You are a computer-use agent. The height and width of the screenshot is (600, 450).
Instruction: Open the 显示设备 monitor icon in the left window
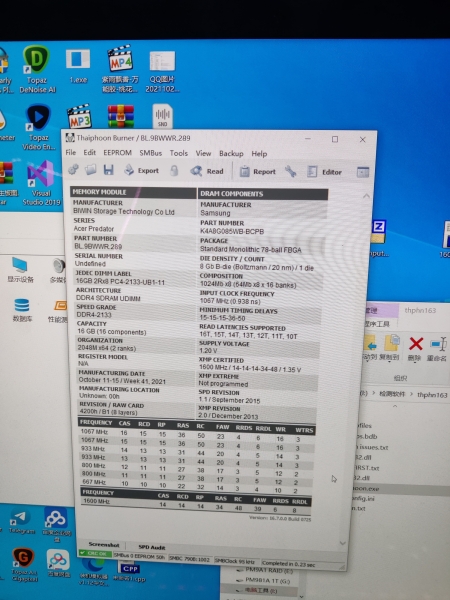click(x=20, y=270)
